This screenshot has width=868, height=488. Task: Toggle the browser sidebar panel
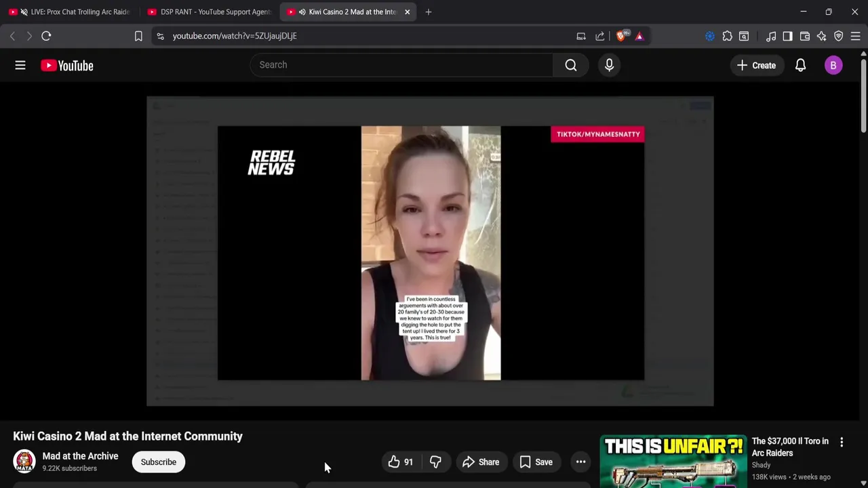click(x=787, y=36)
